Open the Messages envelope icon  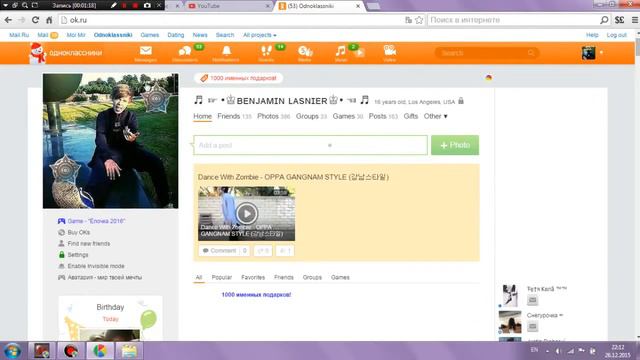tap(146, 51)
